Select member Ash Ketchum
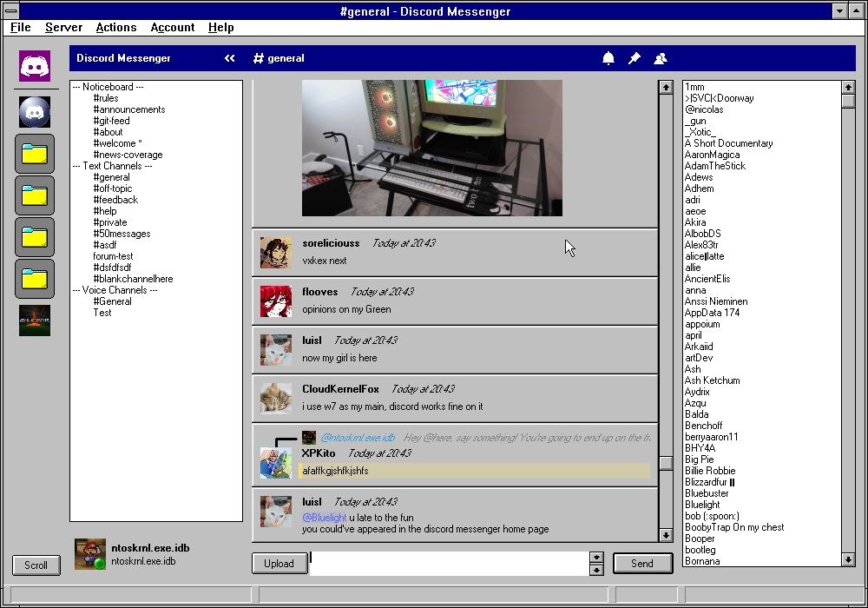This screenshot has width=868, height=608. point(712,380)
